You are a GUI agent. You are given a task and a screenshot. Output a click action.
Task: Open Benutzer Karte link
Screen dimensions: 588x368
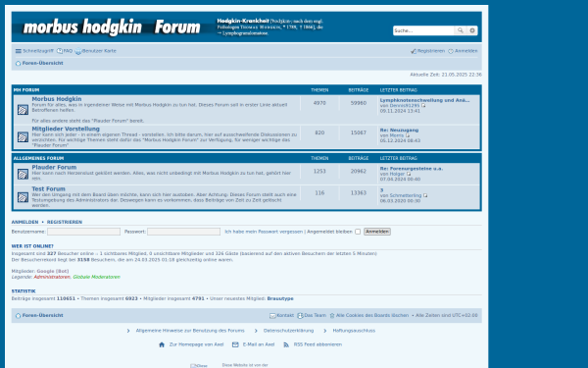click(x=96, y=51)
